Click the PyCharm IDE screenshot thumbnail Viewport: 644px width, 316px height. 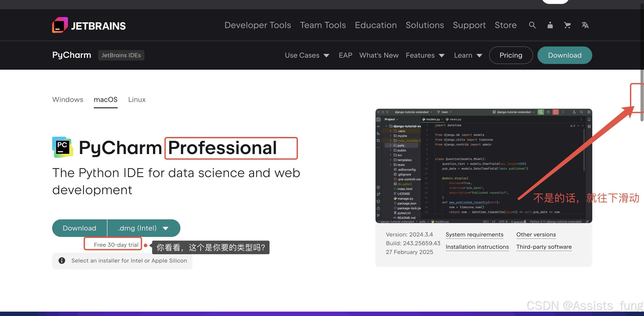tap(484, 166)
